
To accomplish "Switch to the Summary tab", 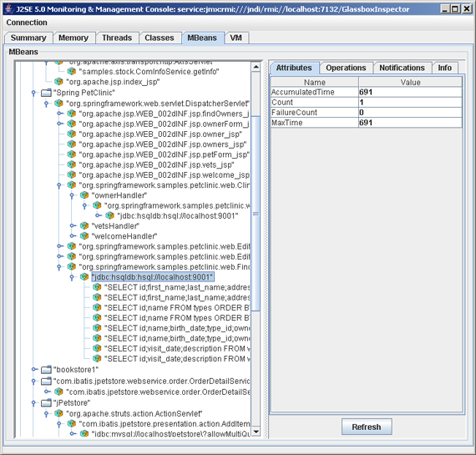I will pyautogui.click(x=28, y=38).
